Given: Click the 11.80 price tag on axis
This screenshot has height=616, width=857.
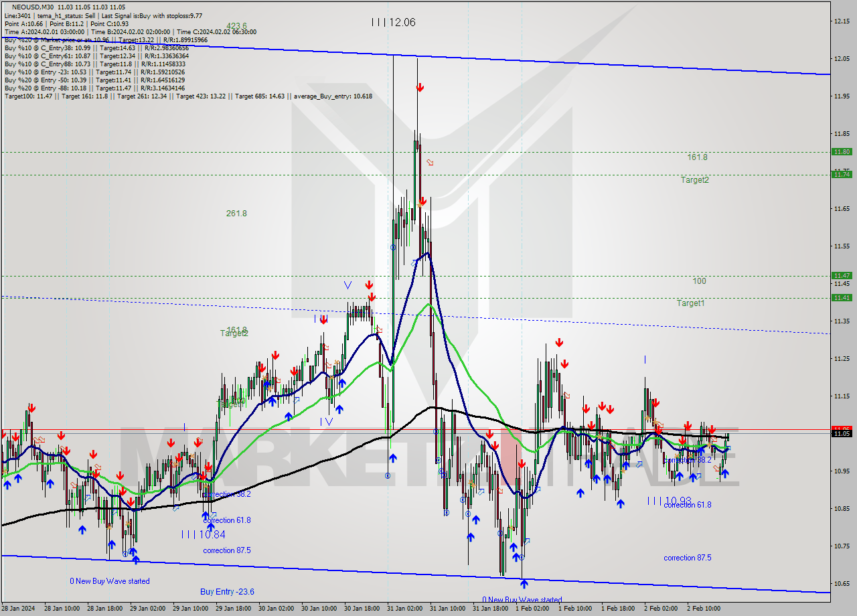Looking at the screenshot, I should pyautogui.click(x=842, y=152).
